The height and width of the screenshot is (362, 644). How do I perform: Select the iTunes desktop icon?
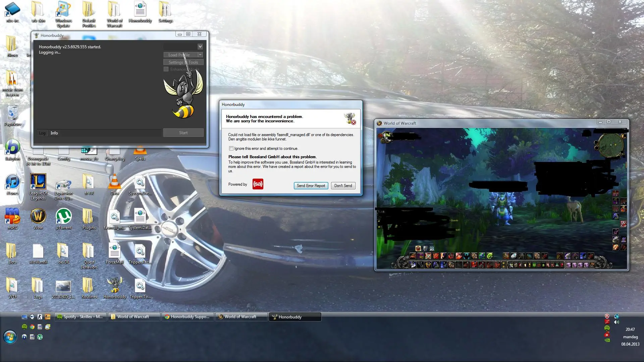click(x=12, y=185)
